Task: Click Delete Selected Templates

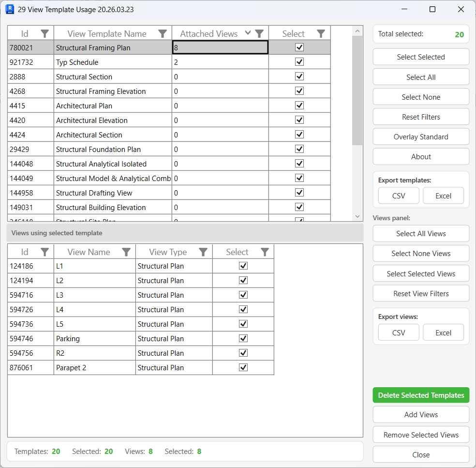Action: 420,395
